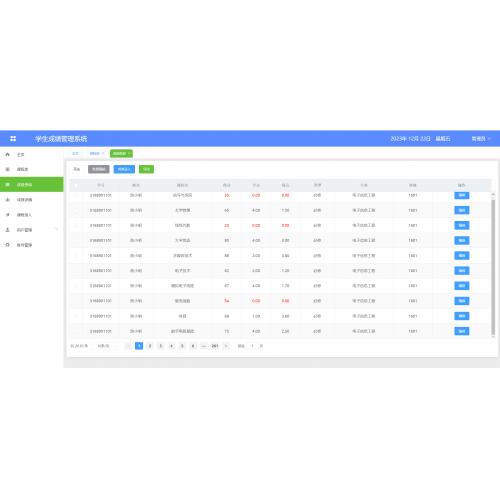Tick the checkbox of the first table row
Viewport: 500px width, 500px height.
pyautogui.click(x=76, y=195)
